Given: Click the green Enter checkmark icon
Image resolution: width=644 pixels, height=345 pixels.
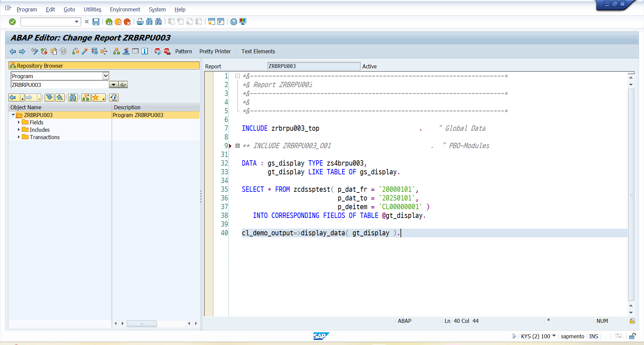Looking at the screenshot, I should [12, 22].
